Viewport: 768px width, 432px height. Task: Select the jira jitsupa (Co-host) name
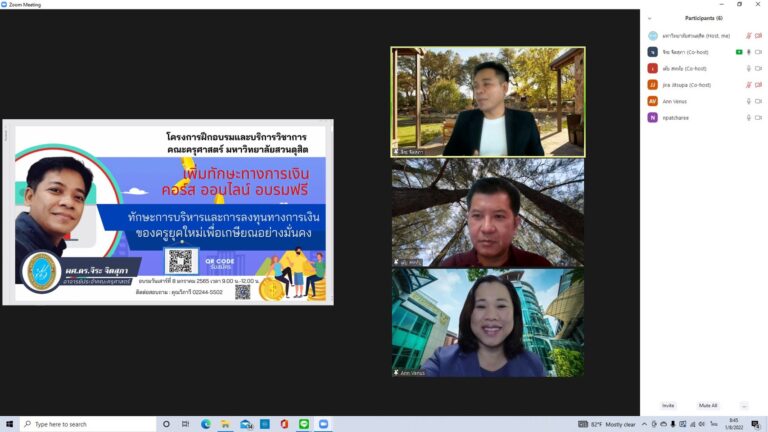[686, 85]
